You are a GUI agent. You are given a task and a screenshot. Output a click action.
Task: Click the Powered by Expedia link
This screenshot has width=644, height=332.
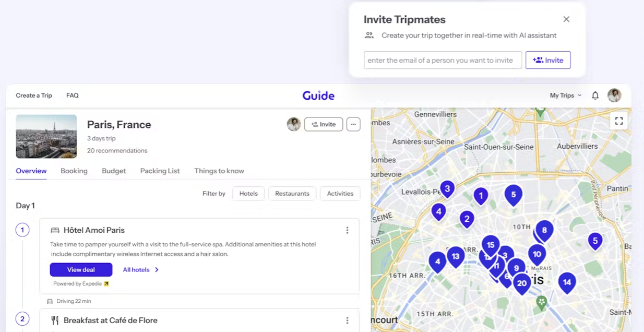[x=81, y=284]
